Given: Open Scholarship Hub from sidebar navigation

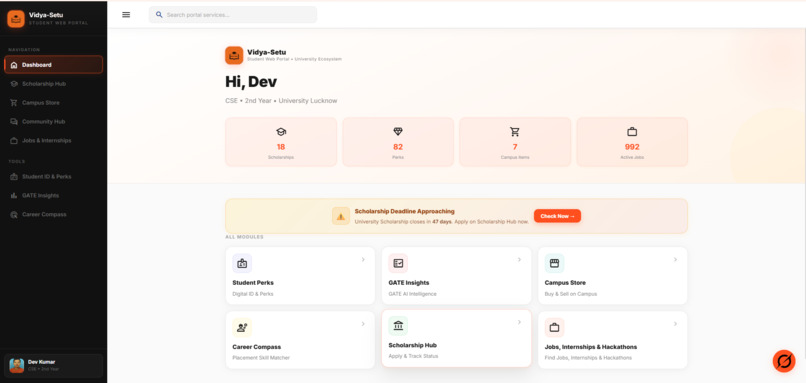Looking at the screenshot, I should point(53,84).
